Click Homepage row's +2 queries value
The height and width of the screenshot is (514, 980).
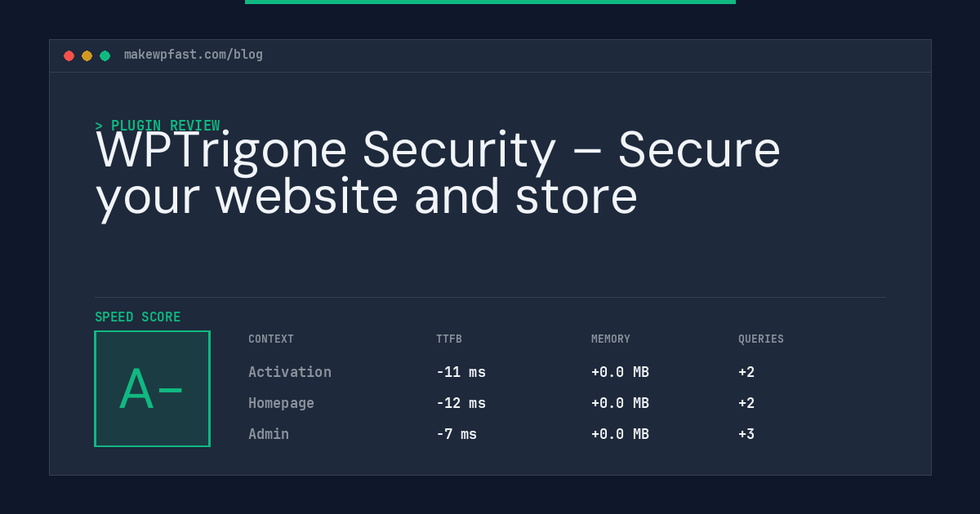coord(746,403)
